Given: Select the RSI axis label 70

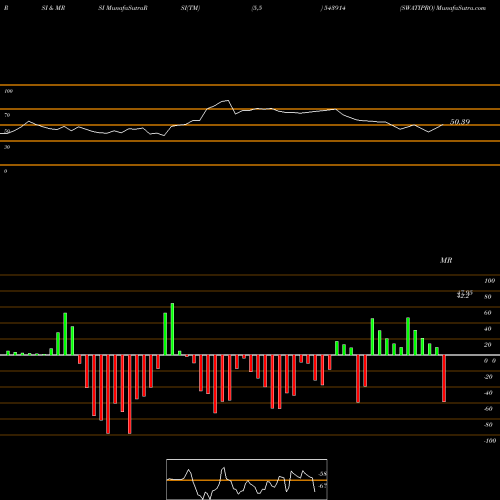Looking at the screenshot, I should pos(7,115).
